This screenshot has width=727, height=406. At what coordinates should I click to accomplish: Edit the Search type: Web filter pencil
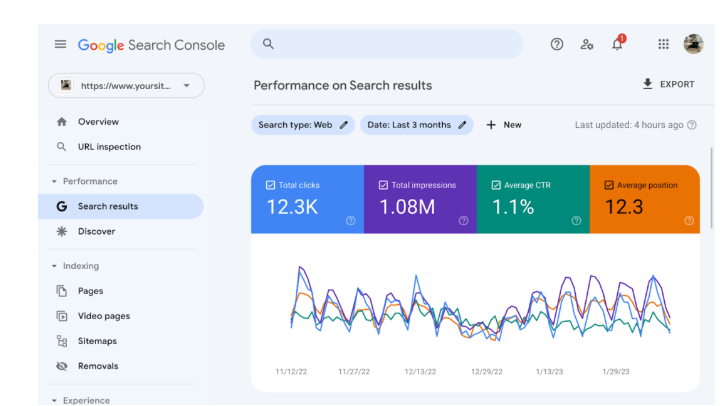click(344, 125)
